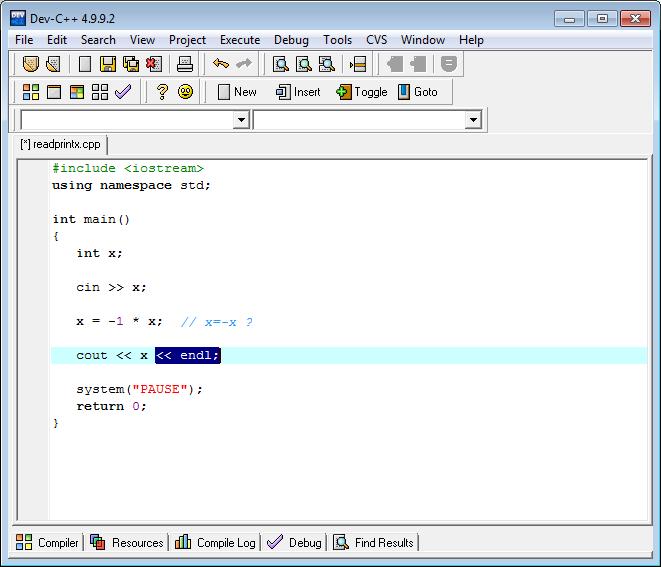Click the 'int x;' declaration line

tap(99, 253)
